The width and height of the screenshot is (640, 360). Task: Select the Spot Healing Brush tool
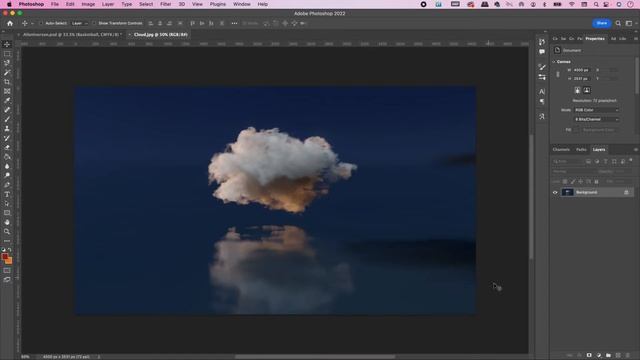pyautogui.click(x=7, y=110)
